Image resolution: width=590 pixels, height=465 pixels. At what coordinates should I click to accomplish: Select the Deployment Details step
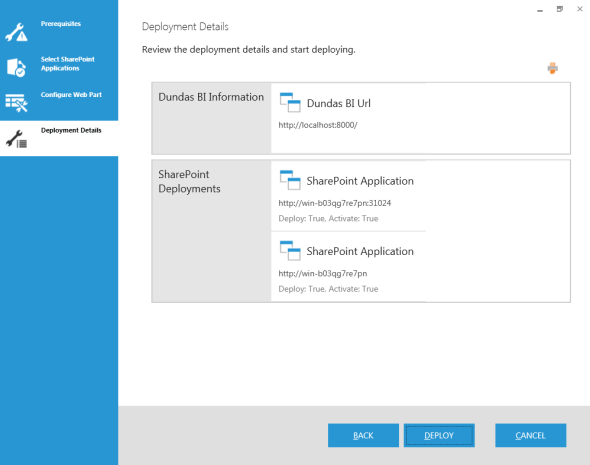[59, 138]
